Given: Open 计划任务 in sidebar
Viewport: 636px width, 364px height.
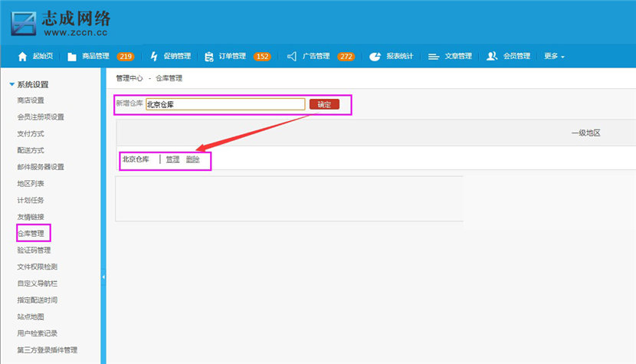Looking at the screenshot, I should [31, 200].
